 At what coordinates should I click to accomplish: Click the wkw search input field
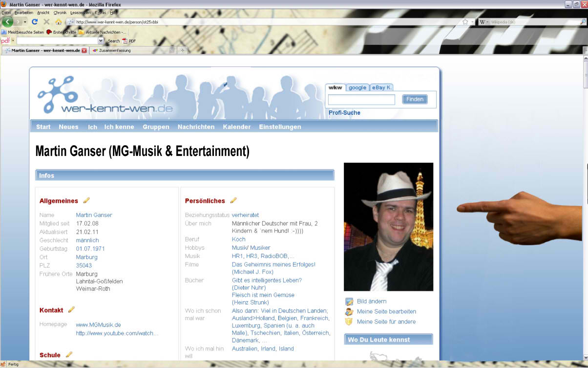[361, 100]
